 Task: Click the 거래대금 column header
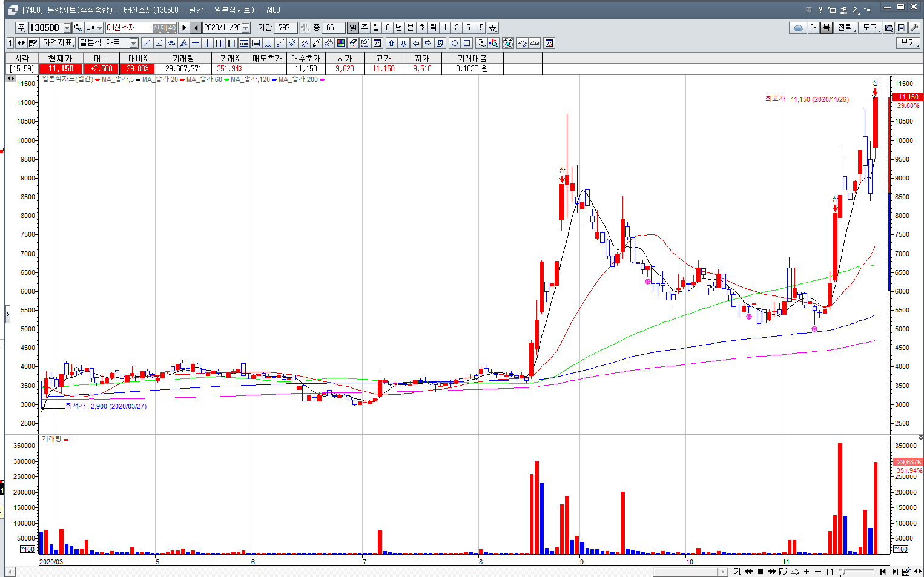(x=472, y=58)
